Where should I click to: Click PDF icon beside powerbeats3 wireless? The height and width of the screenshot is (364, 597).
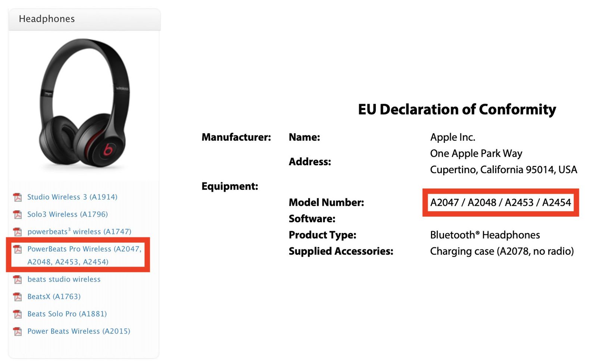[x=18, y=232]
